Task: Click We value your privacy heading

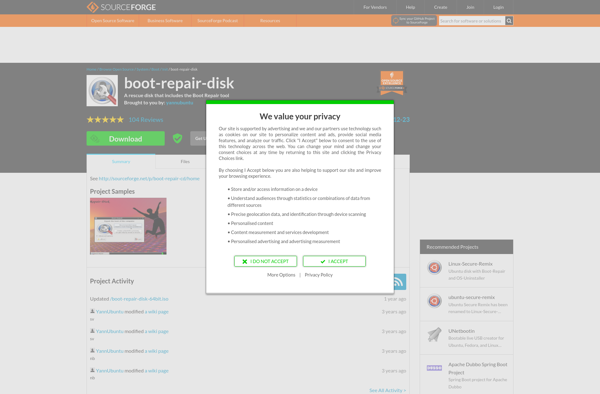Action: tap(300, 116)
